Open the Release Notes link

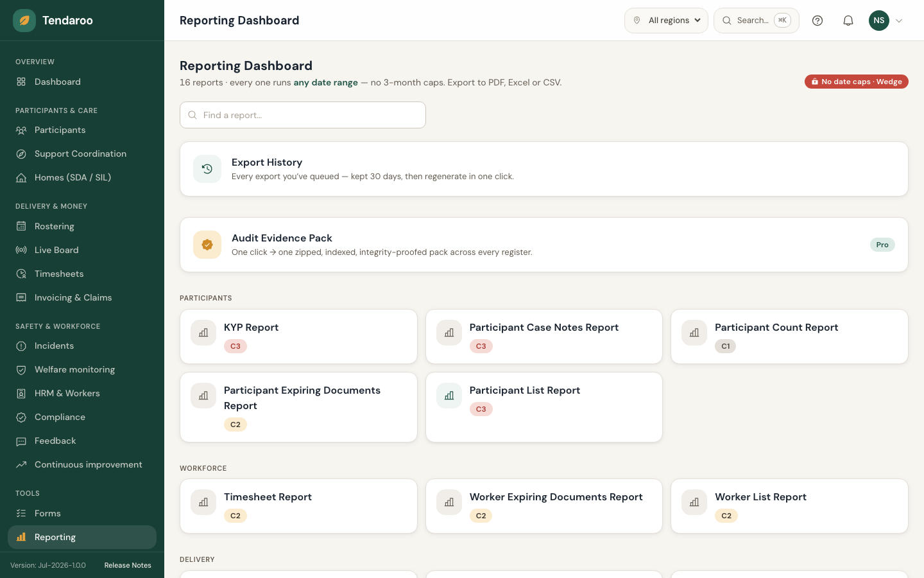coord(128,565)
